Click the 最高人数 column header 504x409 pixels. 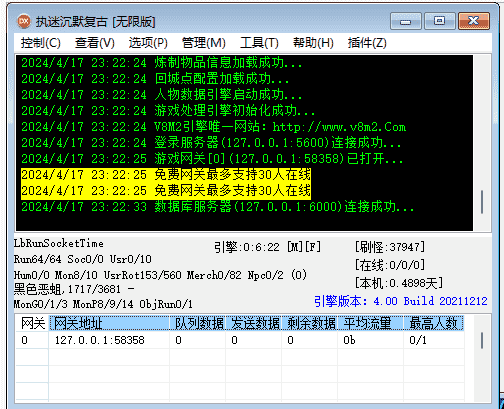click(434, 323)
